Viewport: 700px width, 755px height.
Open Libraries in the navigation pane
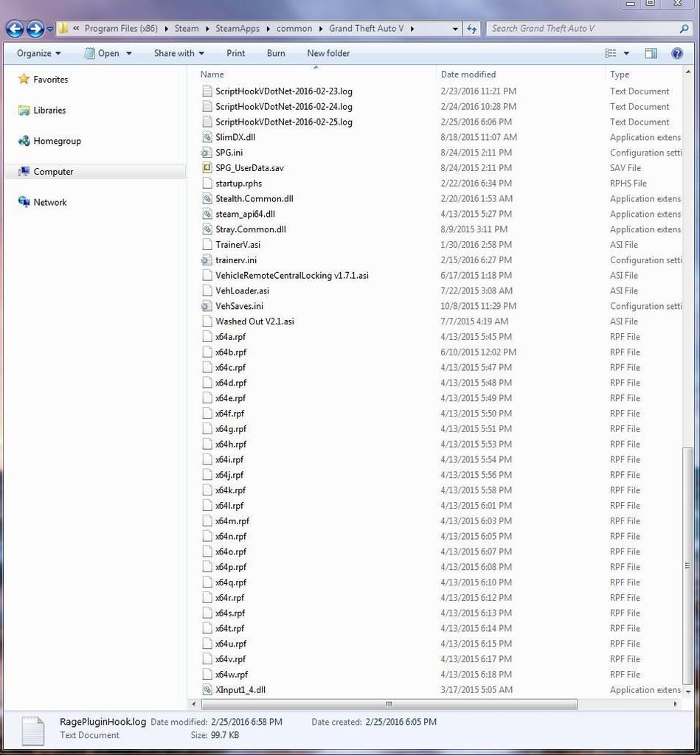pyautogui.click(x=49, y=111)
